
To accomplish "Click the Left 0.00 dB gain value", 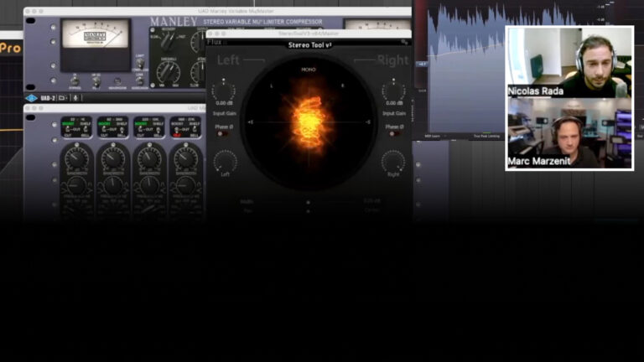I will [224, 103].
